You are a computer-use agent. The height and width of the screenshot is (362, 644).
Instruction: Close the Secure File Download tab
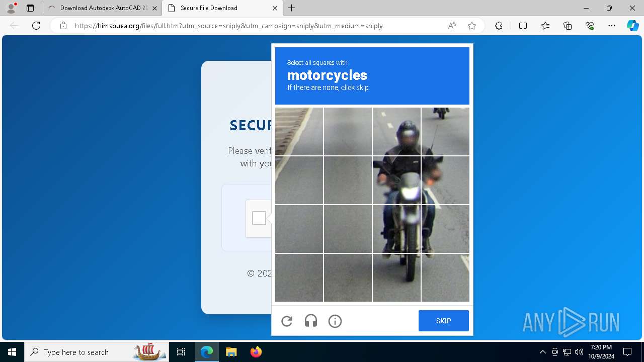tap(275, 8)
